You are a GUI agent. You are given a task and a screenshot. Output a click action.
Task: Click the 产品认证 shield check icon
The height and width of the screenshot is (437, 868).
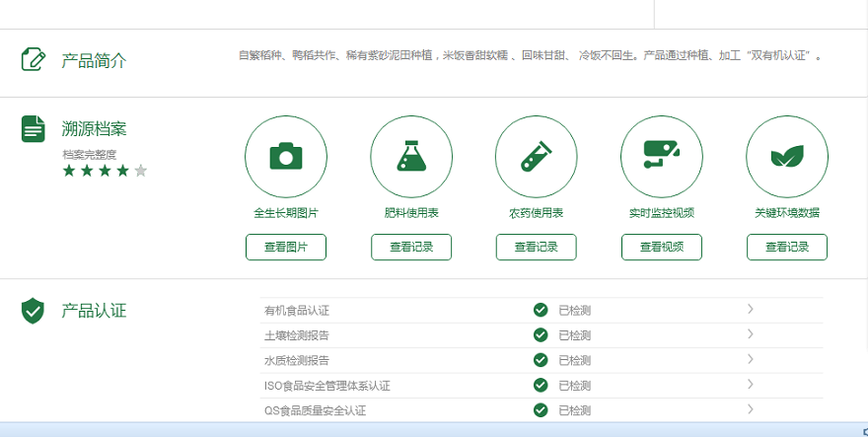tap(34, 311)
